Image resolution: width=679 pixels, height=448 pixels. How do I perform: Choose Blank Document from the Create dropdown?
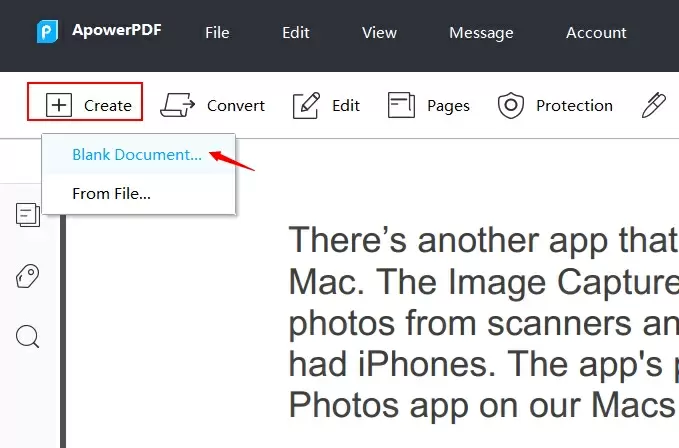click(x=139, y=155)
